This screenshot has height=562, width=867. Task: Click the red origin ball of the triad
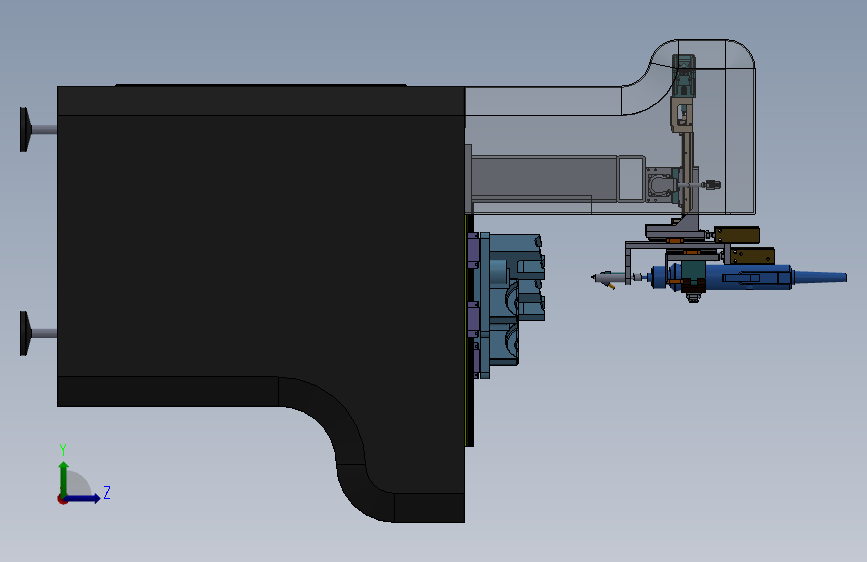[x=62, y=499]
